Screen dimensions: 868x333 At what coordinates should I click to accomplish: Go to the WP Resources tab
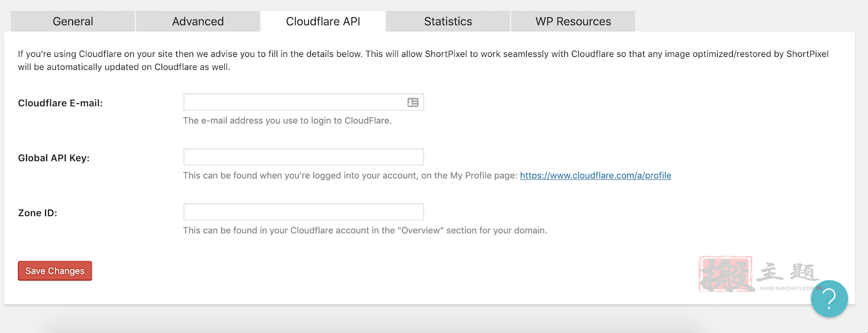point(573,22)
